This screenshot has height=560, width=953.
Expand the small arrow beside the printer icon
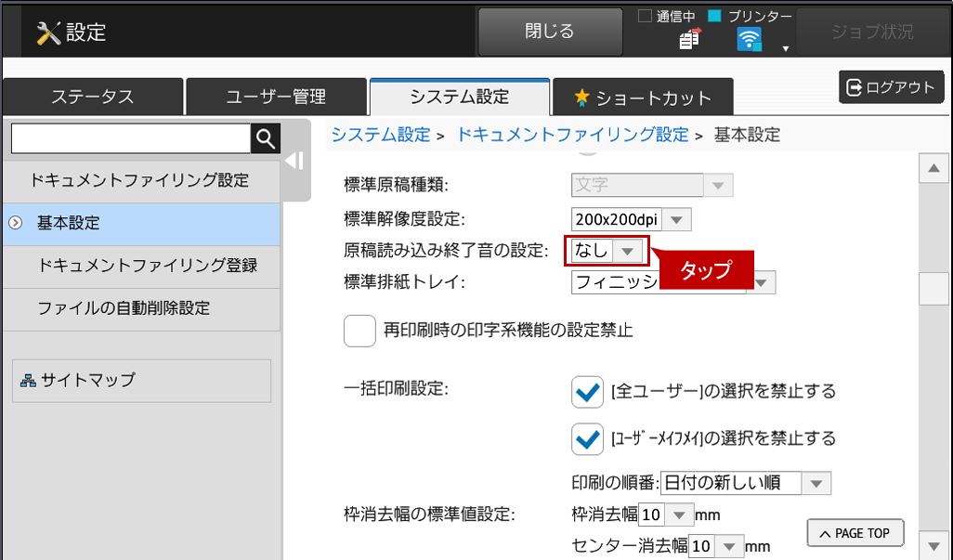[x=785, y=48]
